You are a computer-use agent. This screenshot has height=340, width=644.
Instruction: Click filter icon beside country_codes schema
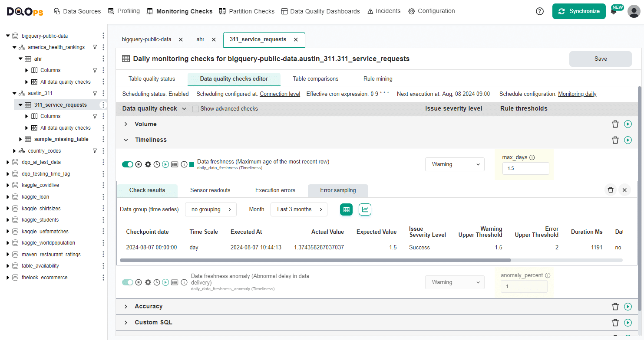pyautogui.click(x=95, y=151)
